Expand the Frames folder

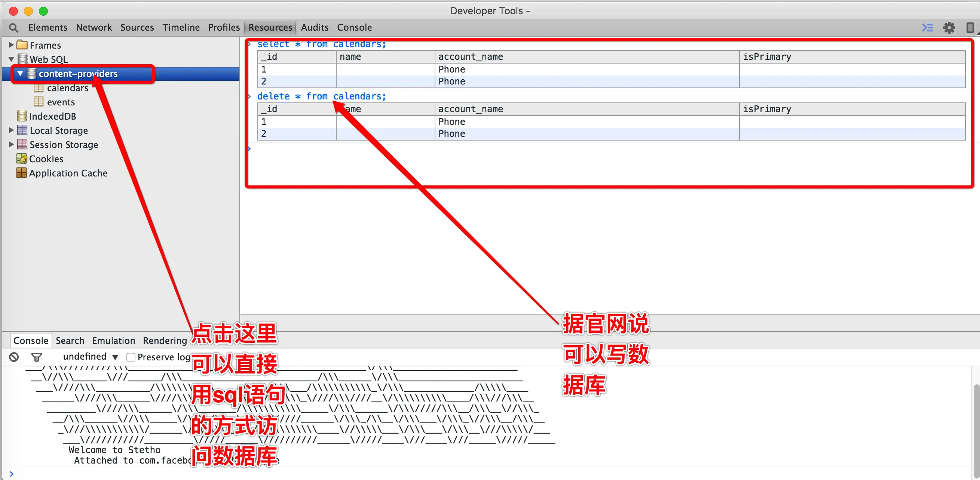[11, 45]
